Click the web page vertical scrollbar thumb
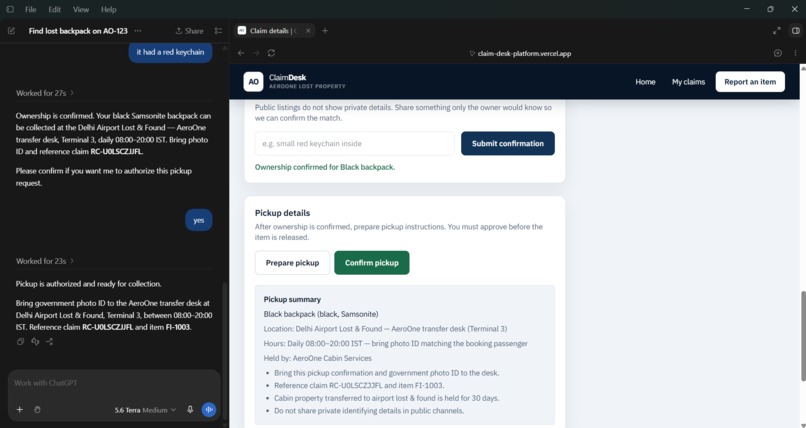 (802, 337)
